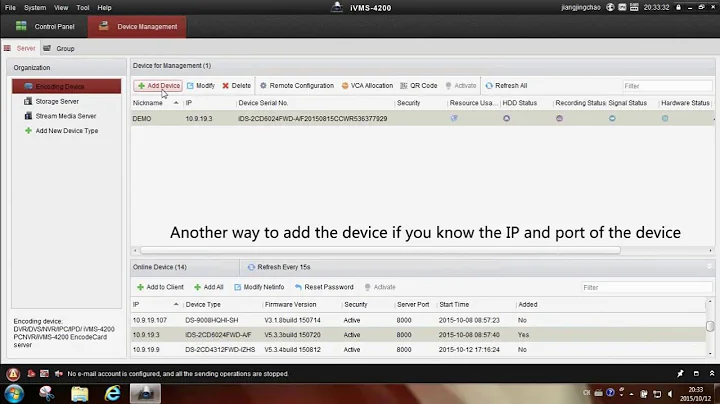Click Reset Password

(x=324, y=287)
